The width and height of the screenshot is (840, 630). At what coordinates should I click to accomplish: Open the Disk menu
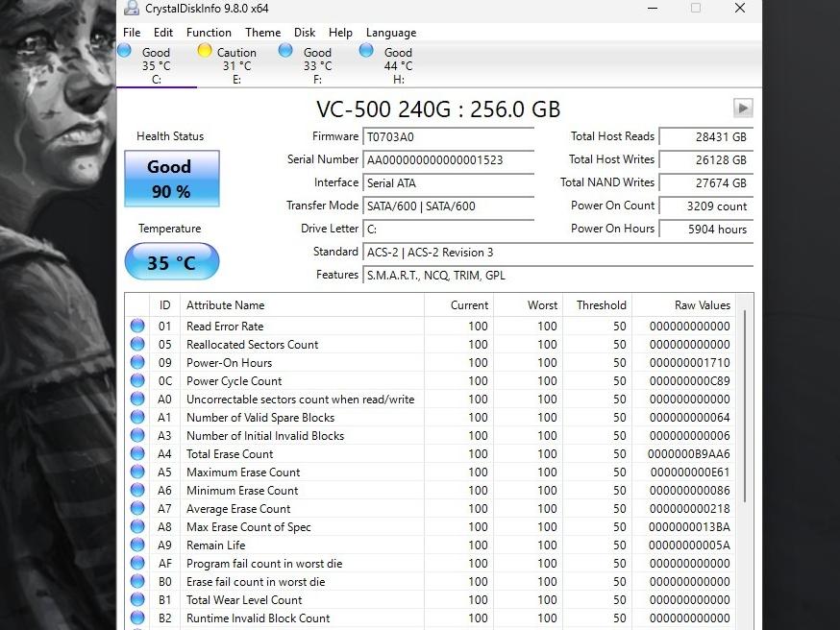305,33
